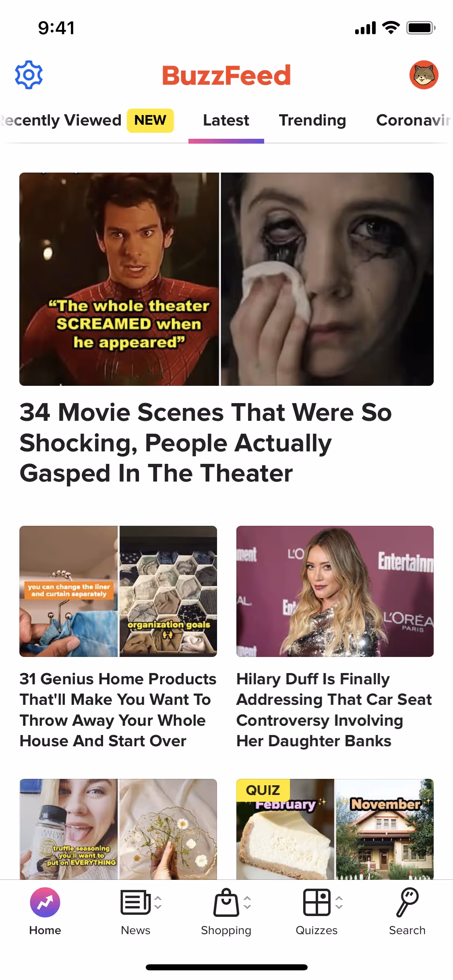
Task: Expand the Quizzes section chevrons
Action: click(x=339, y=902)
